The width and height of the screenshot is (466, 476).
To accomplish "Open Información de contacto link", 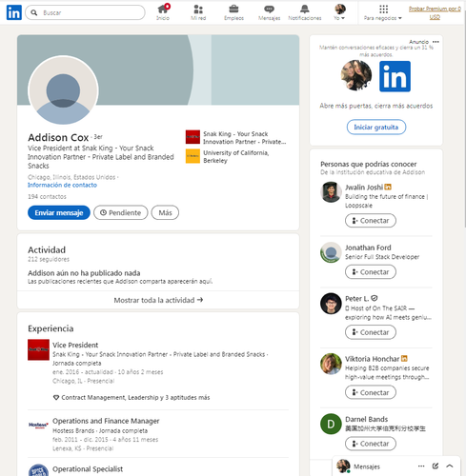I will point(62,185).
